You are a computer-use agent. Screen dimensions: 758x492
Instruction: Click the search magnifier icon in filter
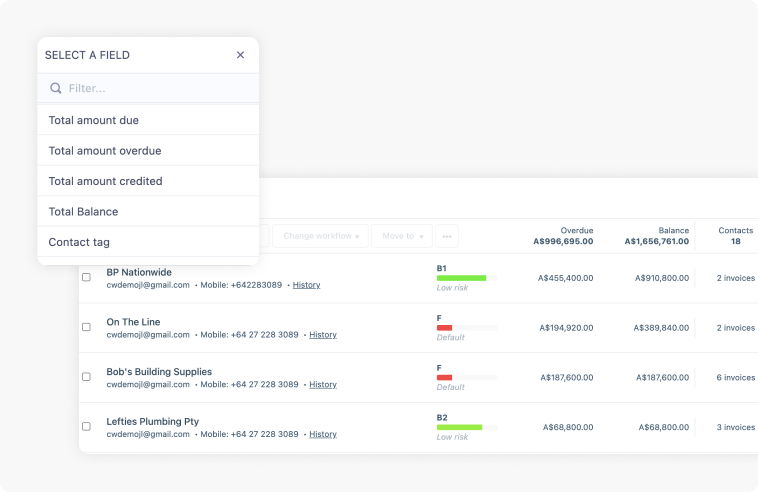tap(56, 88)
